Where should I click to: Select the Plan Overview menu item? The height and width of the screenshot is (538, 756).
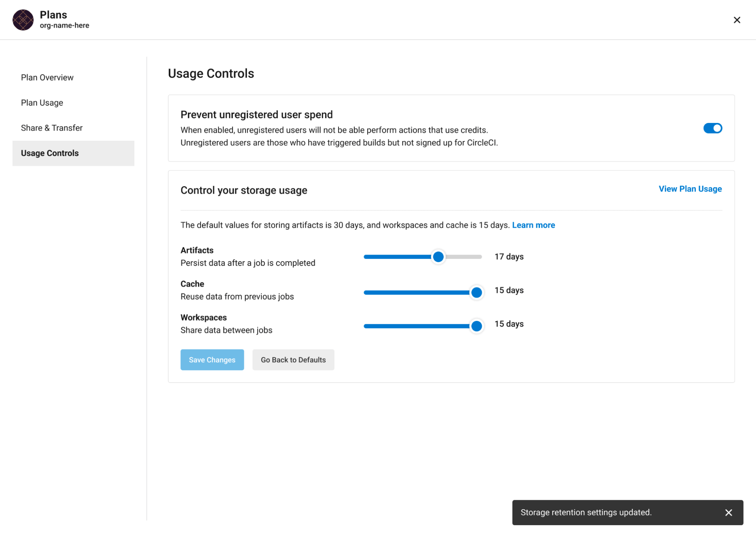(47, 77)
